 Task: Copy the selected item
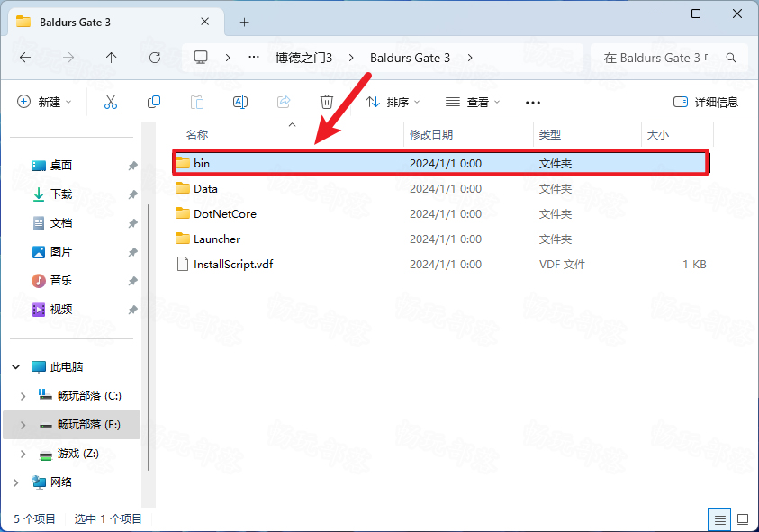click(x=154, y=102)
